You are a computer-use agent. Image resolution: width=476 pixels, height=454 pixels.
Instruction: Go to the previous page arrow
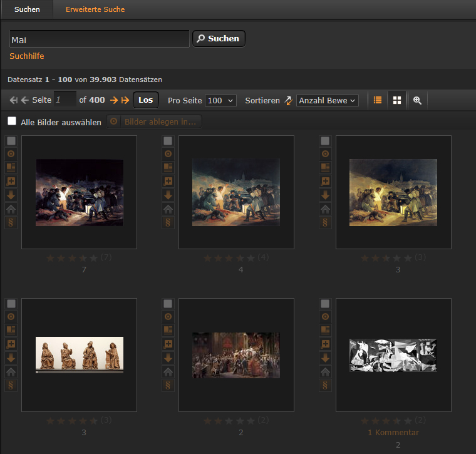click(x=25, y=100)
